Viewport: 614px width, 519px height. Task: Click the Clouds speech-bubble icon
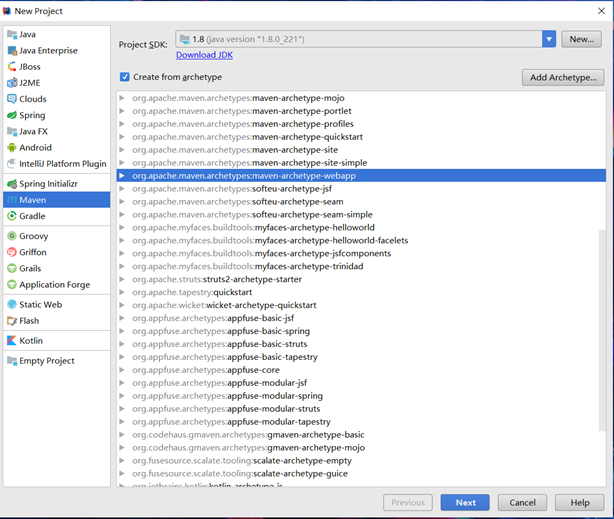pos(12,99)
